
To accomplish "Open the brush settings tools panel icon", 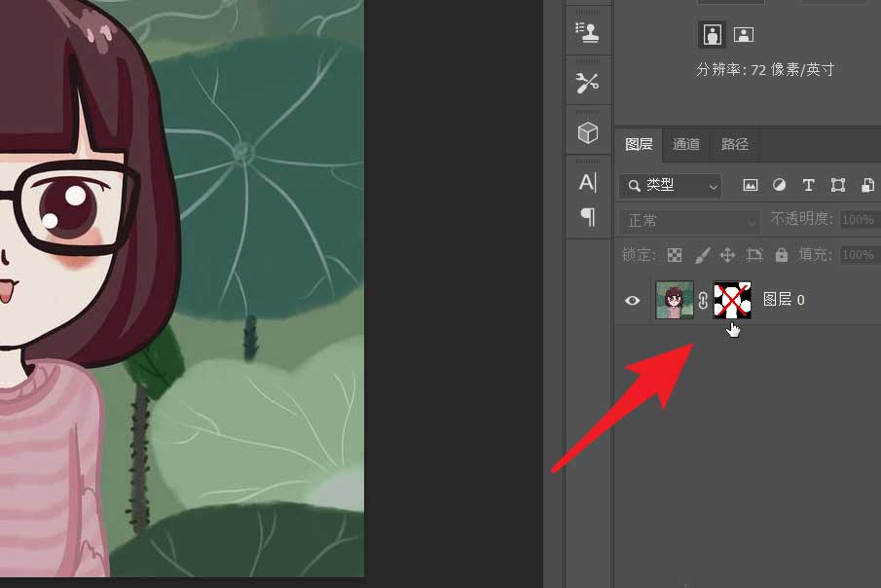I will [588, 83].
